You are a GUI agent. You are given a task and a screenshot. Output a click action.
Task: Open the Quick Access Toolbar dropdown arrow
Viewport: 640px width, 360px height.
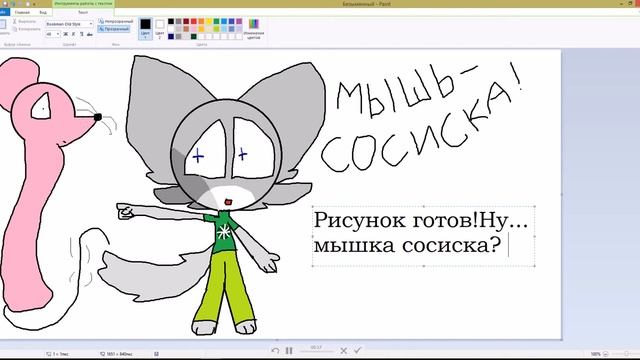[x=34, y=4]
